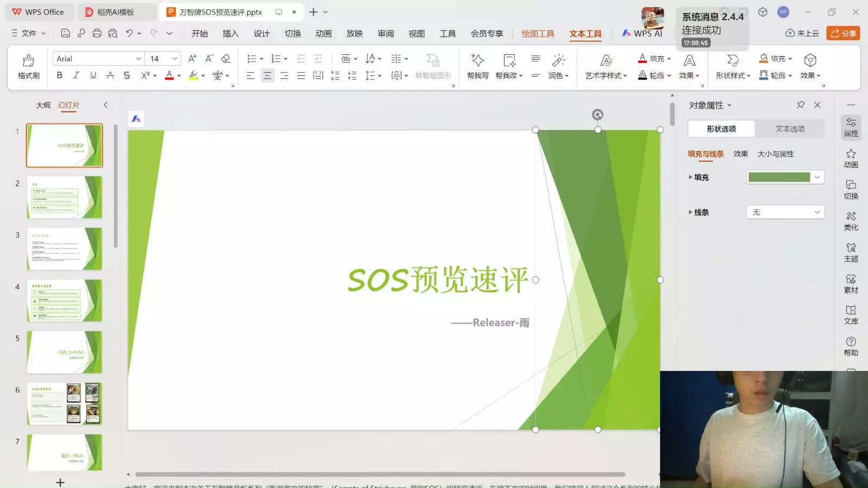Viewport: 868px width, 488px height.
Task: Switch to the 大小与属性 size and properties tab
Action: 775,154
